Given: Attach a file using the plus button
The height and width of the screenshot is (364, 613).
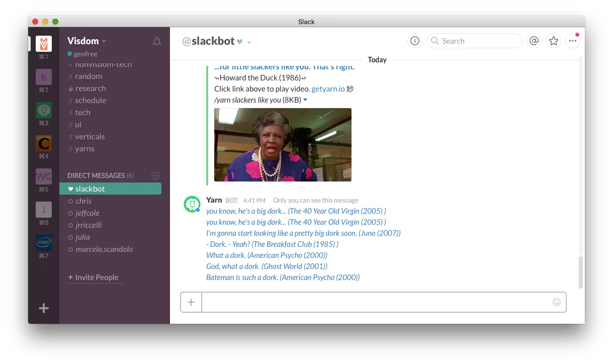Looking at the screenshot, I should point(191,302).
